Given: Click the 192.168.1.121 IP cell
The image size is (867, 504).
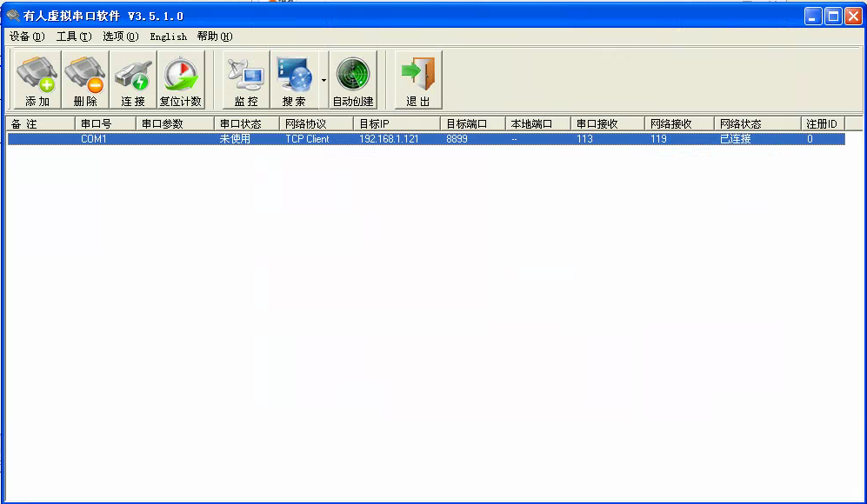Looking at the screenshot, I should pyautogui.click(x=390, y=139).
